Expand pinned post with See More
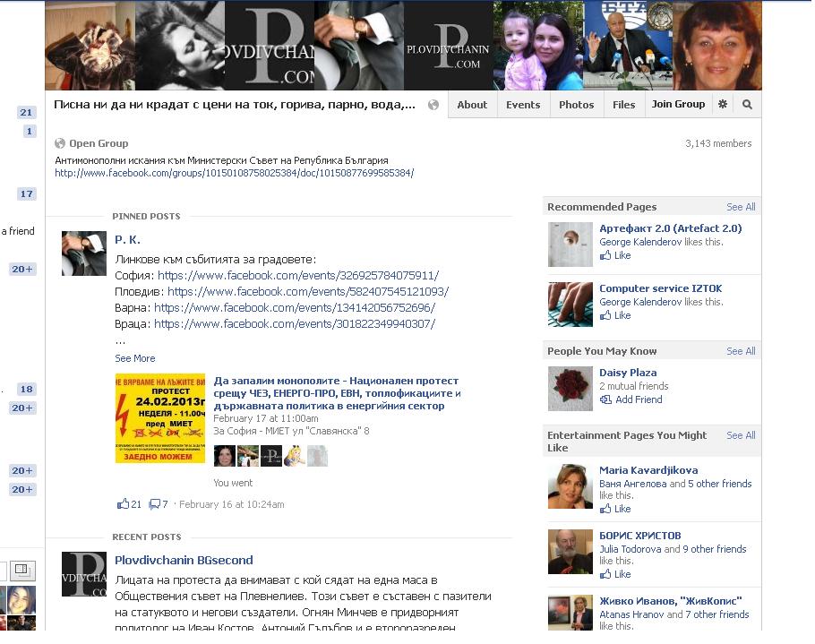This screenshot has height=644, width=815. click(134, 358)
